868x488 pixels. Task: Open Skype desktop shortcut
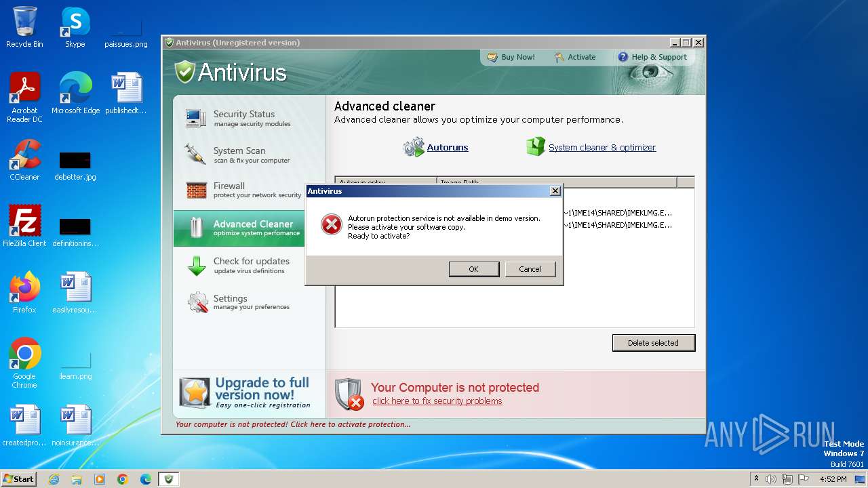75,27
